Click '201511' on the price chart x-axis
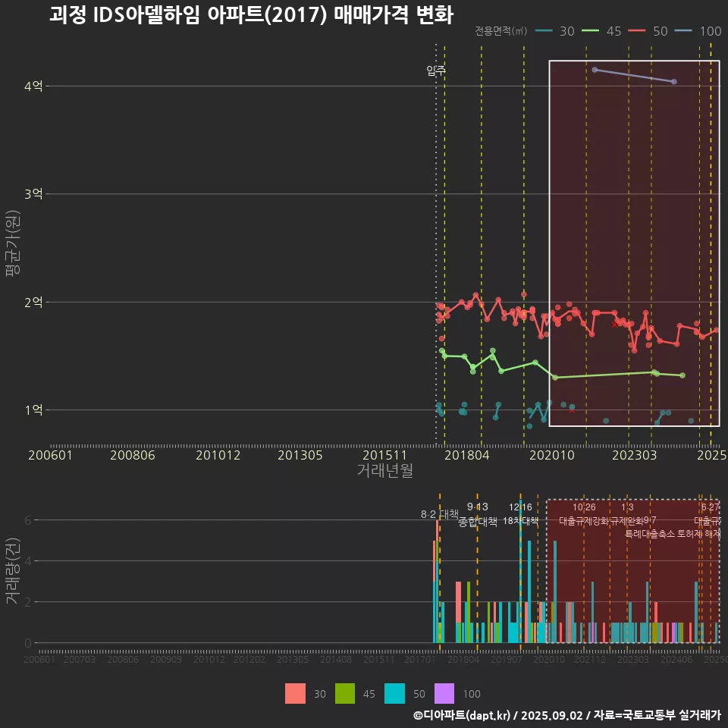The width and height of the screenshot is (728, 728). [x=384, y=455]
